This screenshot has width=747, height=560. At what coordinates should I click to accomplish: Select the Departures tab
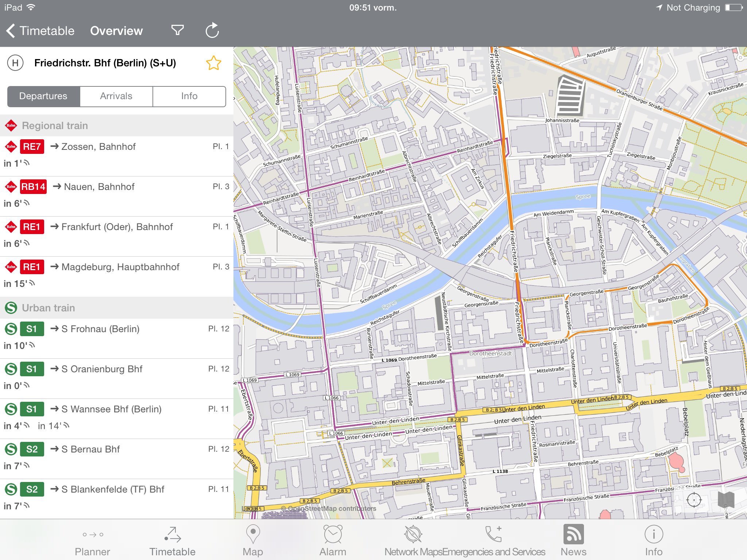43,96
